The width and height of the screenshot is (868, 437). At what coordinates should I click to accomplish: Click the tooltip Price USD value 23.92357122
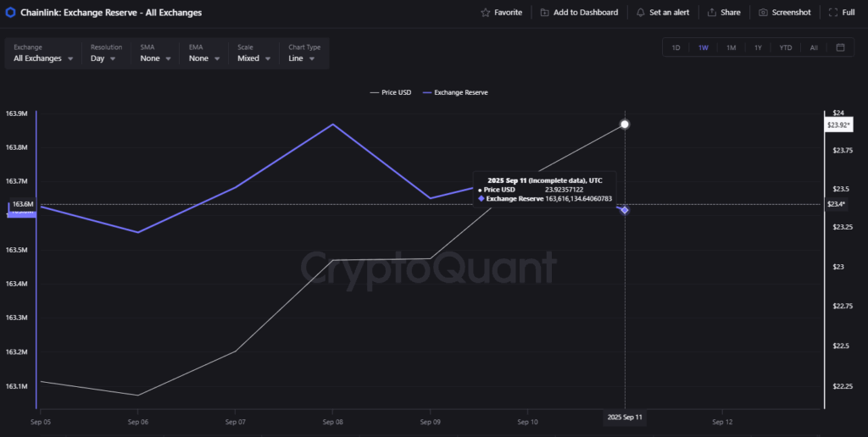564,189
